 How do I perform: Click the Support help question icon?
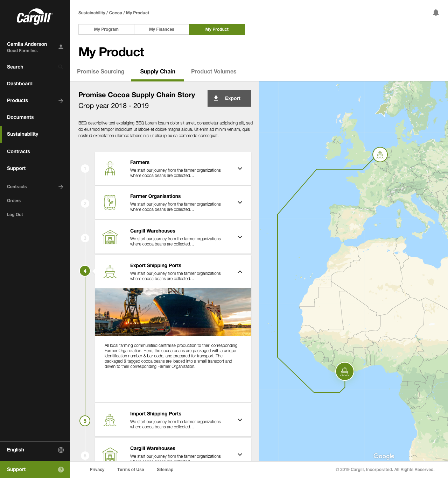click(x=61, y=470)
